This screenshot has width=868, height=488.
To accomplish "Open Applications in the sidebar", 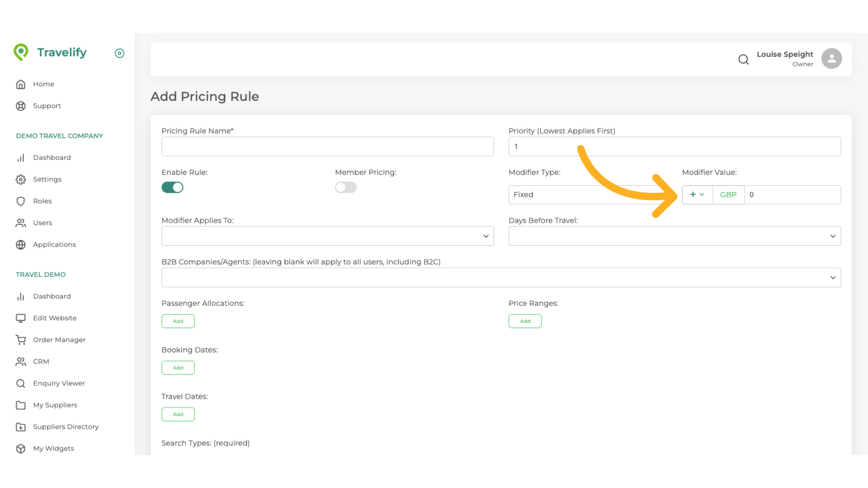I will 54,244.
